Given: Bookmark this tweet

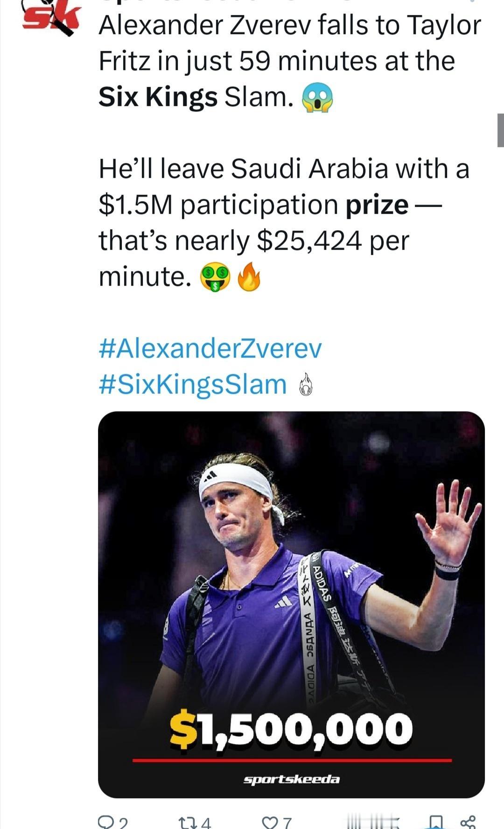Looking at the screenshot, I should click(x=435, y=822).
